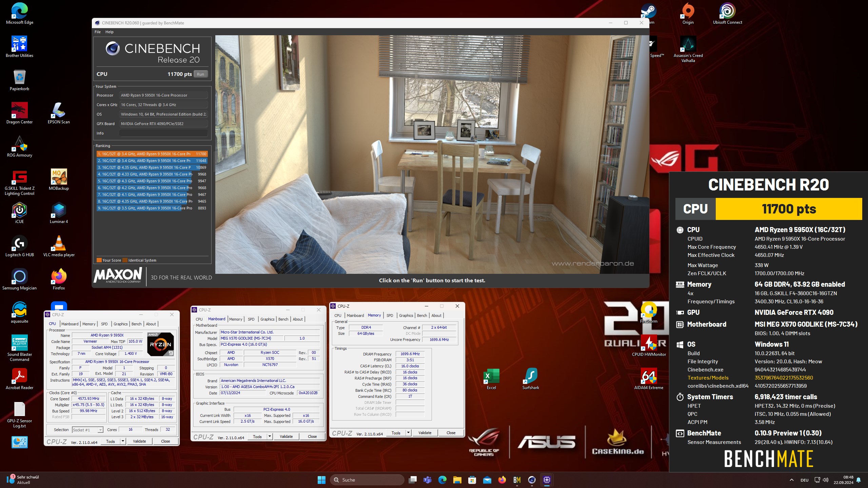Open the Papierkorb recycle bin

coord(19,80)
